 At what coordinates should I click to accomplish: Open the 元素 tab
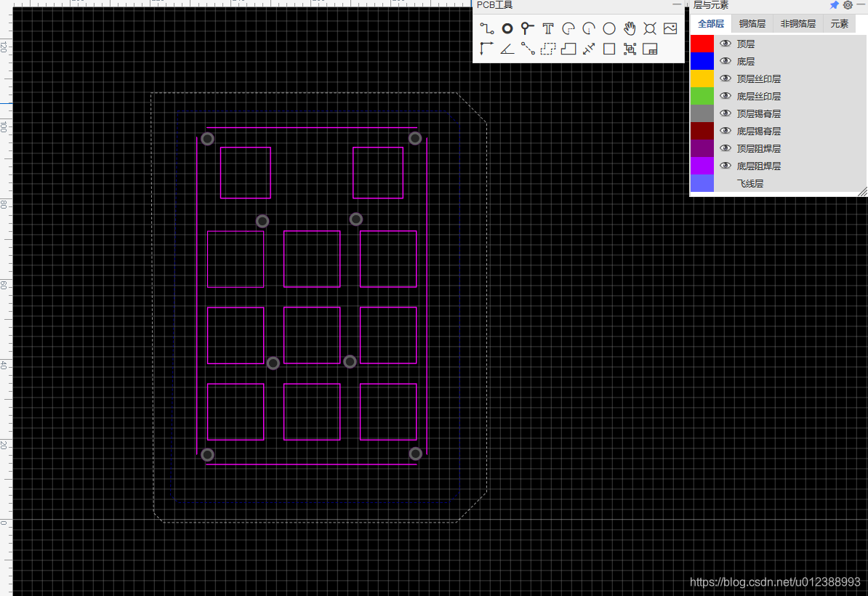pyautogui.click(x=839, y=24)
